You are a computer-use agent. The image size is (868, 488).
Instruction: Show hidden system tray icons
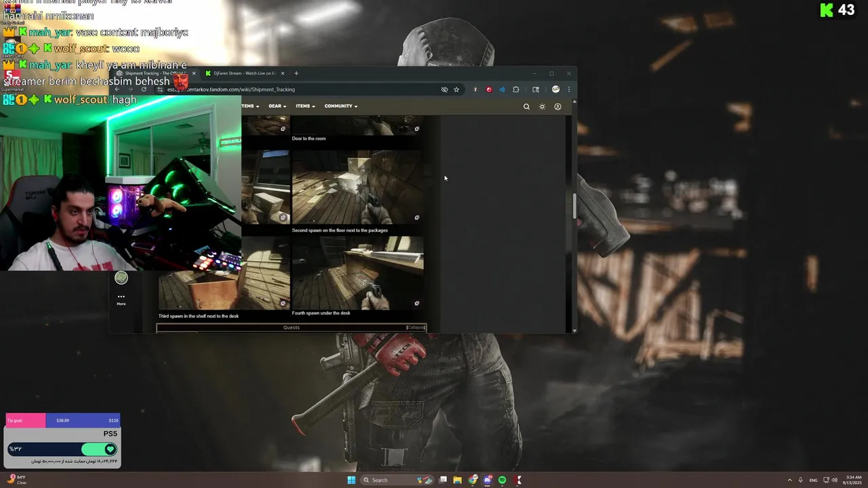coord(789,480)
